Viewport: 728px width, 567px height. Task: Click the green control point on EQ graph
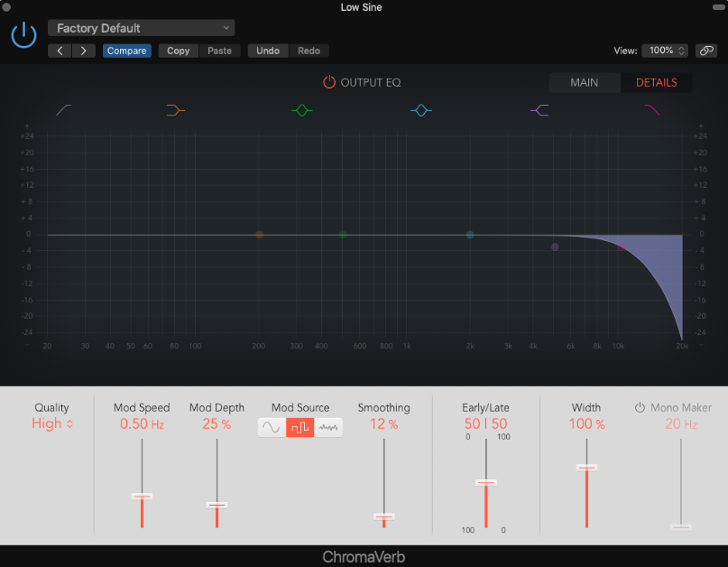point(342,234)
